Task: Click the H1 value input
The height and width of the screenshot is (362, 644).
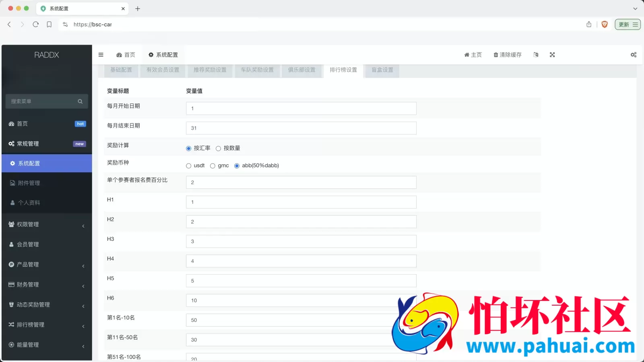Action: click(x=301, y=202)
